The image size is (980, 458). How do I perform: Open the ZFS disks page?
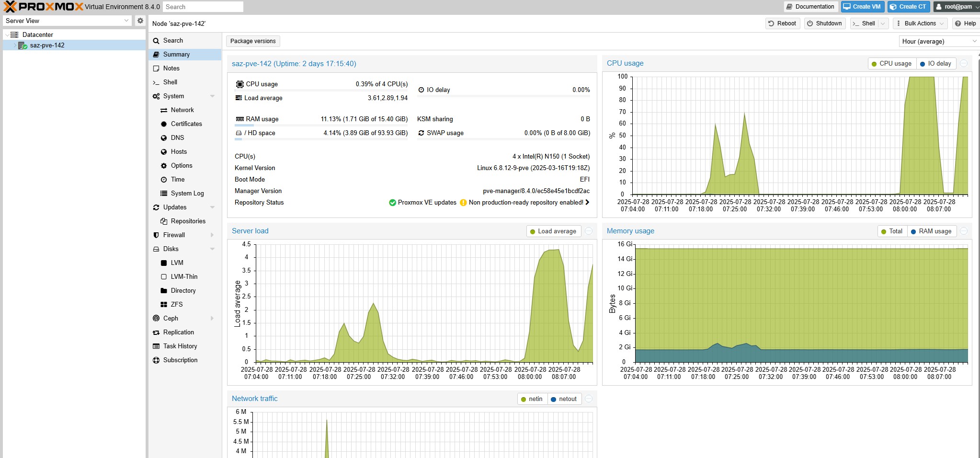click(x=177, y=304)
